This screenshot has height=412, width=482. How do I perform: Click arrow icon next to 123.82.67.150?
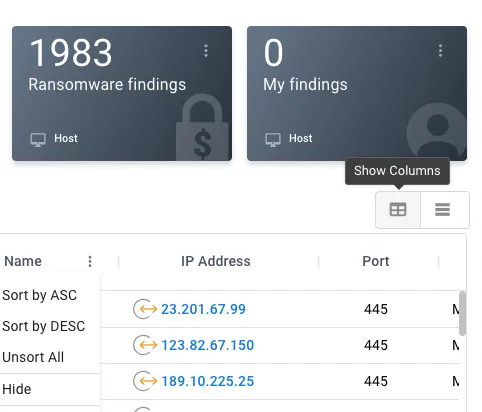click(x=145, y=345)
